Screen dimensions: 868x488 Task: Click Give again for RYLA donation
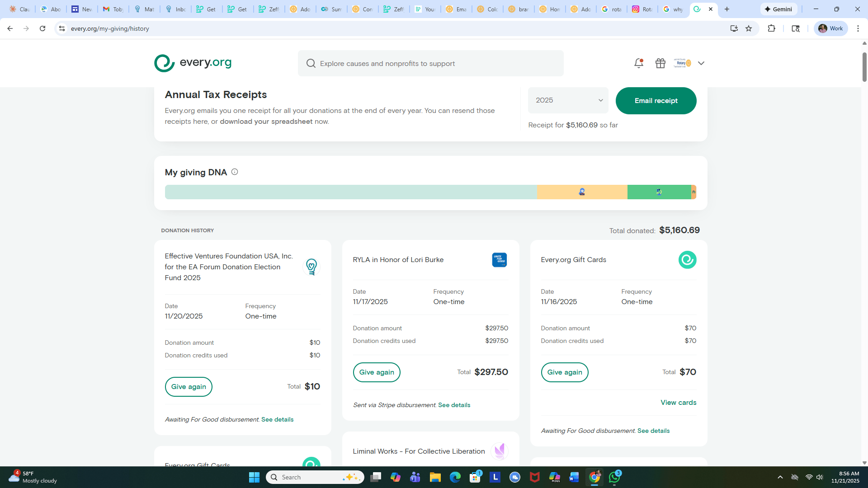click(376, 372)
